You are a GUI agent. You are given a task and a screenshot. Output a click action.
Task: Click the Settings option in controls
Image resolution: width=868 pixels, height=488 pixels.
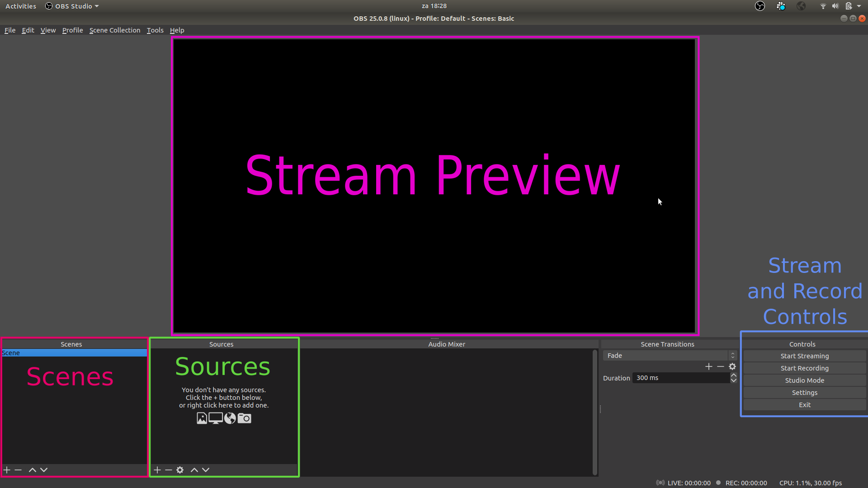point(805,392)
